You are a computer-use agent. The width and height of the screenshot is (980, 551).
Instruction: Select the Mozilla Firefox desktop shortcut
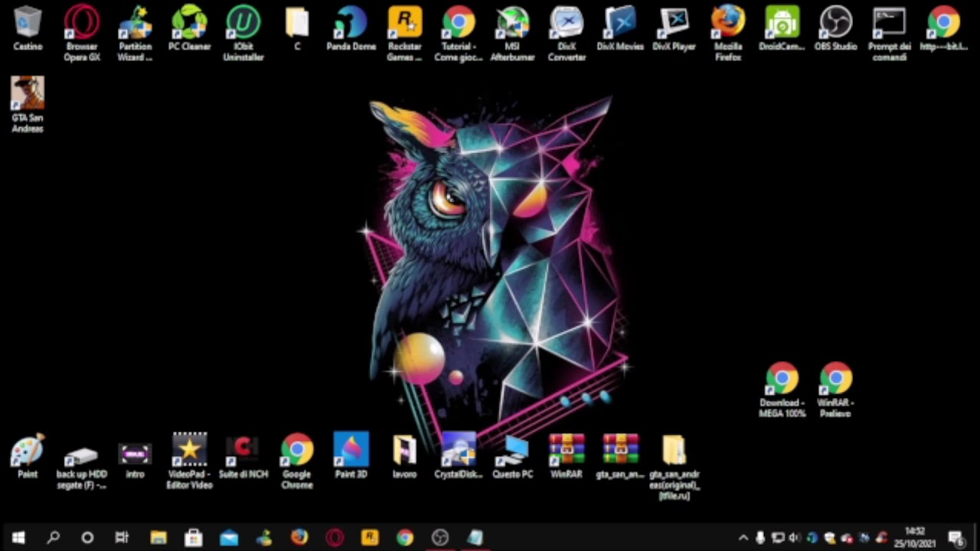coord(728,32)
